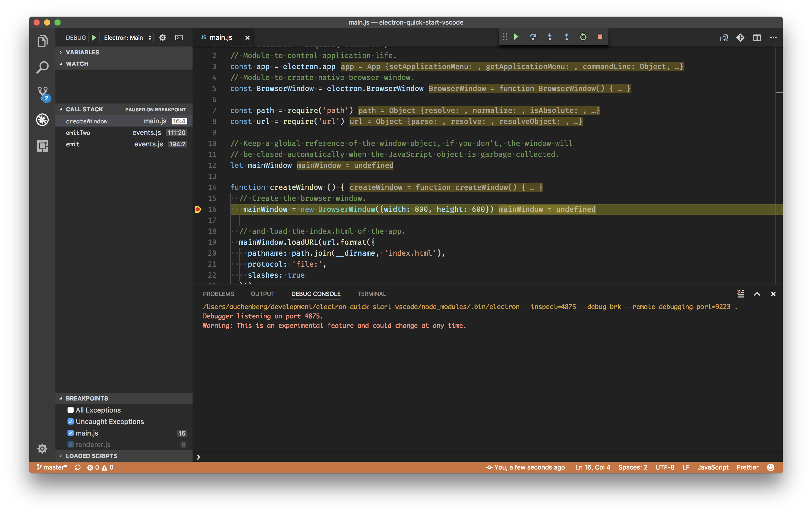The width and height of the screenshot is (812, 515).
Task: Click 'PAUSED ON BREAKPOINT' label
Action: pyautogui.click(x=155, y=110)
